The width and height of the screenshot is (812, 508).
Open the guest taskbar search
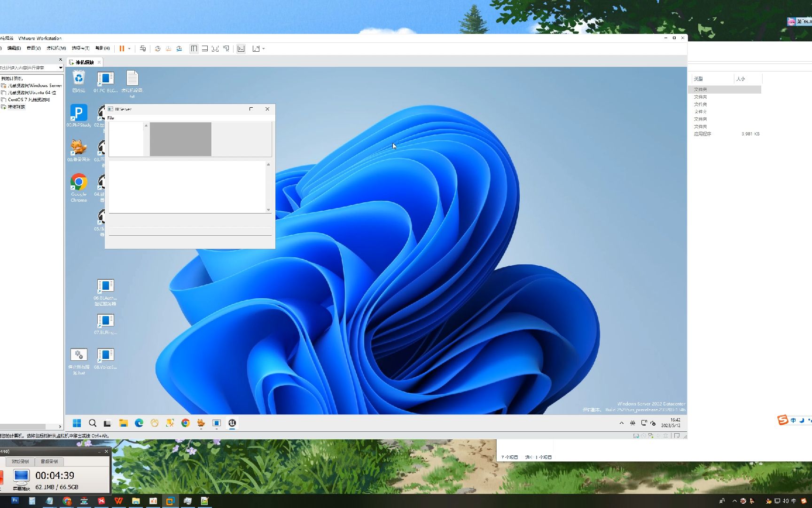pyautogui.click(x=93, y=423)
